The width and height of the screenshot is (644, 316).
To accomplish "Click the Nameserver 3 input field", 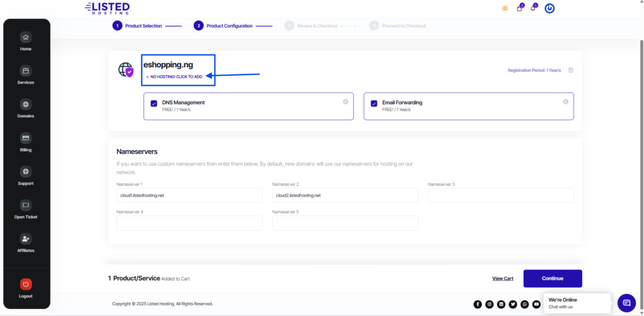I will pos(501,195).
